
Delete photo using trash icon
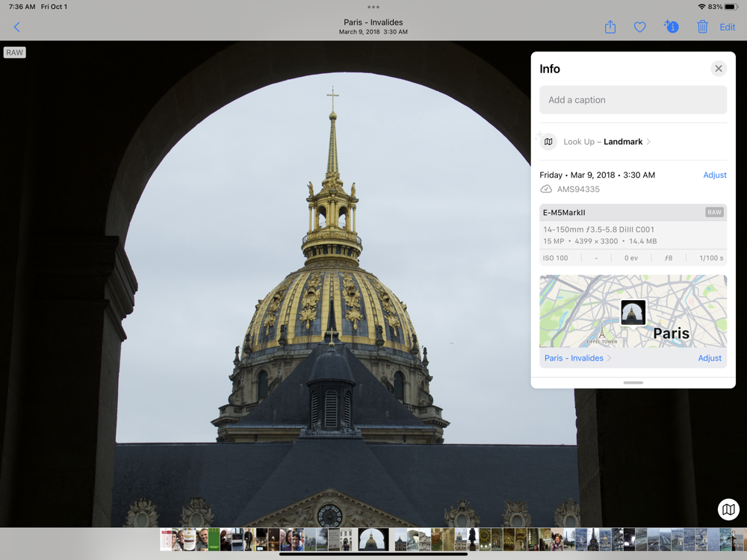tap(702, 27)
